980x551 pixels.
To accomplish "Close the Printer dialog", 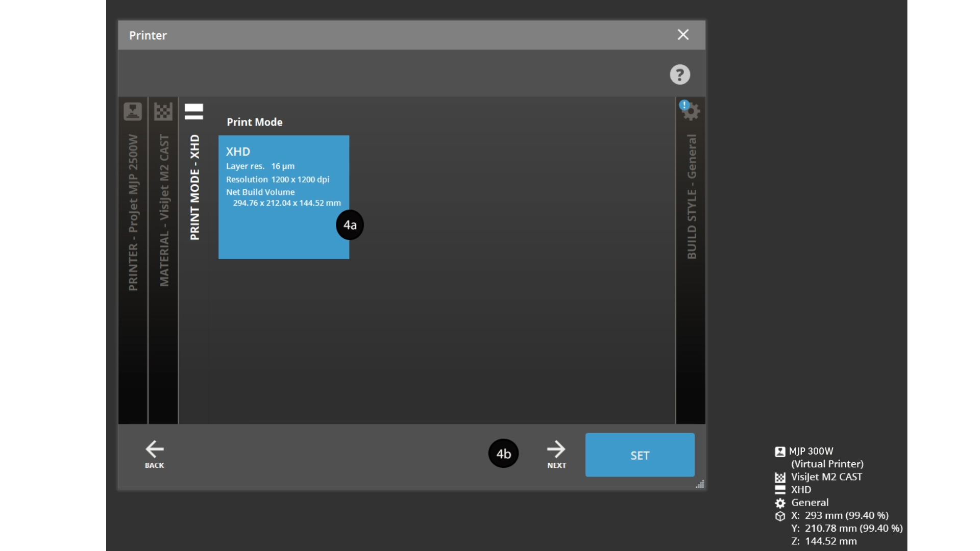I will coord(683,35).
